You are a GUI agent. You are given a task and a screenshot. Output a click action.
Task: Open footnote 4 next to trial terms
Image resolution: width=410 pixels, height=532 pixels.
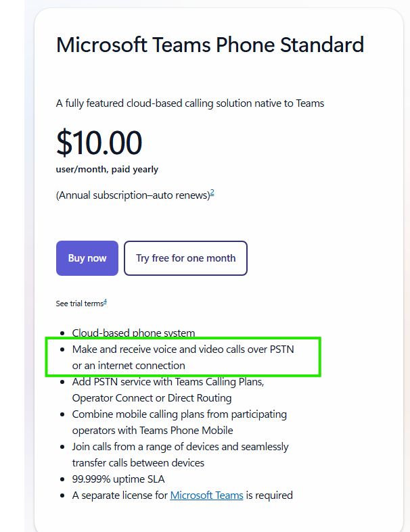click(106, 301)
